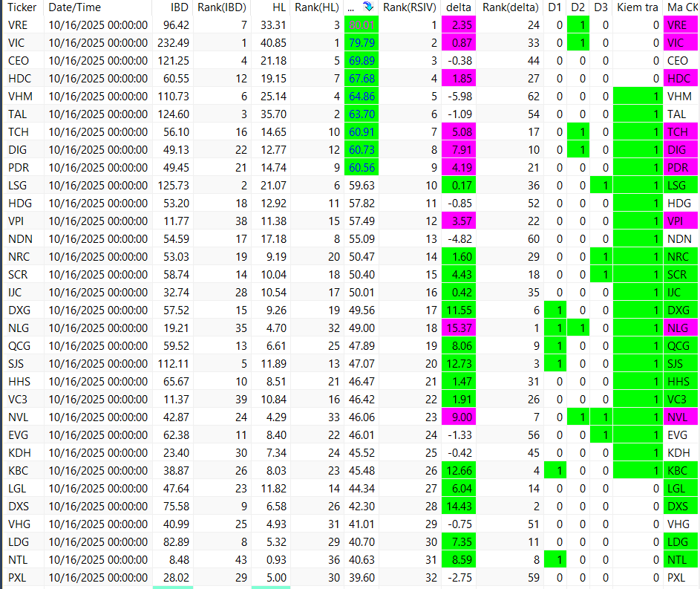Viewport: 700px width, 589px height.
Task: Click the delta value 1.85
Action: point(459,79)
